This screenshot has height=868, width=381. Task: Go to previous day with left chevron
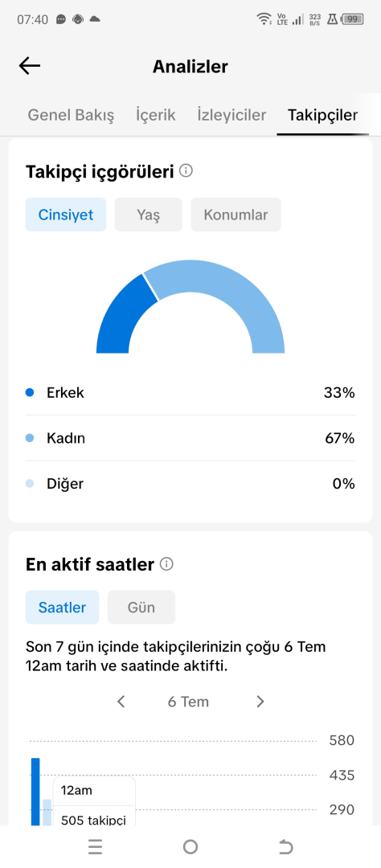point(121,702)
